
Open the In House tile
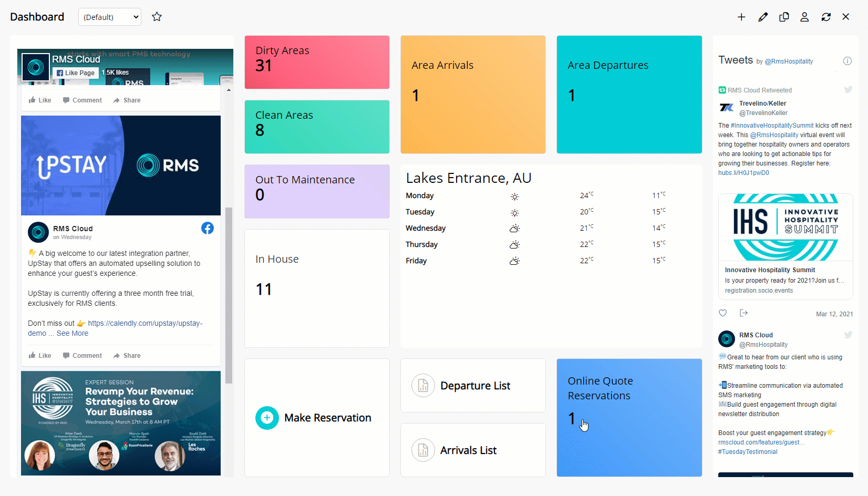tap(317, 288)
